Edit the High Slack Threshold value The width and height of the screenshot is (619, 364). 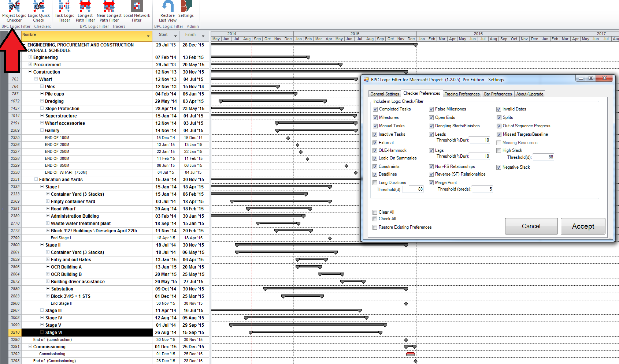point(543,157)
